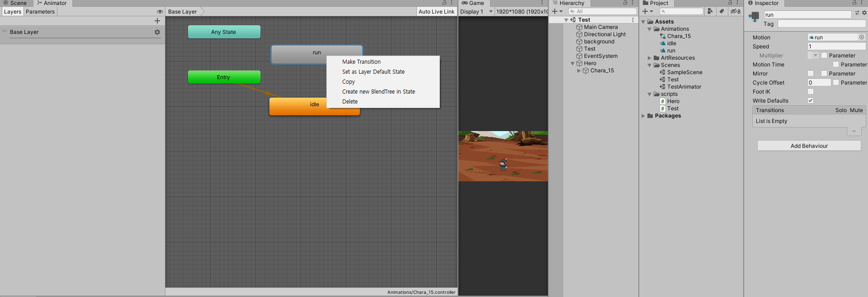868x297 pixels.
Task: Open Game resolution 1920*1080 dropdown
Action: point(521,12)
